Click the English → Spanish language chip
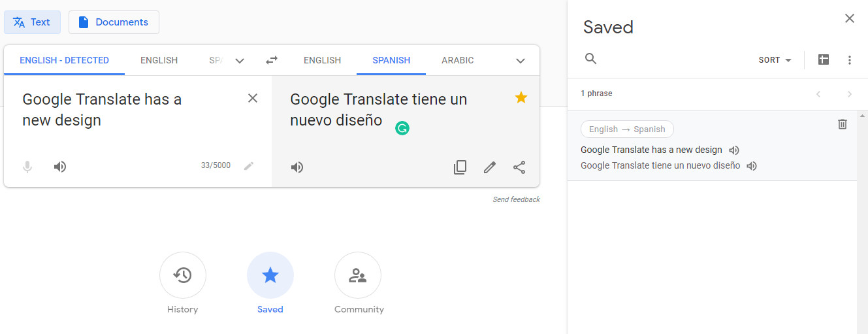The width and height of the screenshot is (868, 334). [x=627, y=129]
